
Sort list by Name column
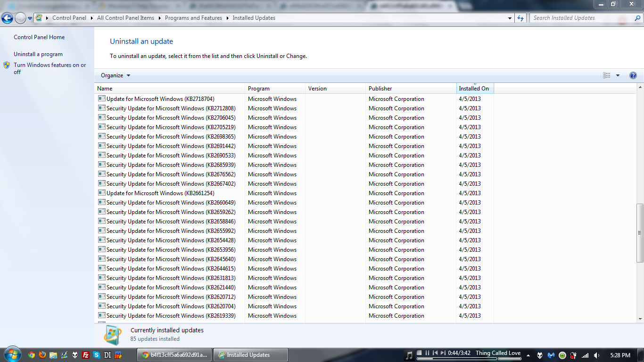[170, 88]
